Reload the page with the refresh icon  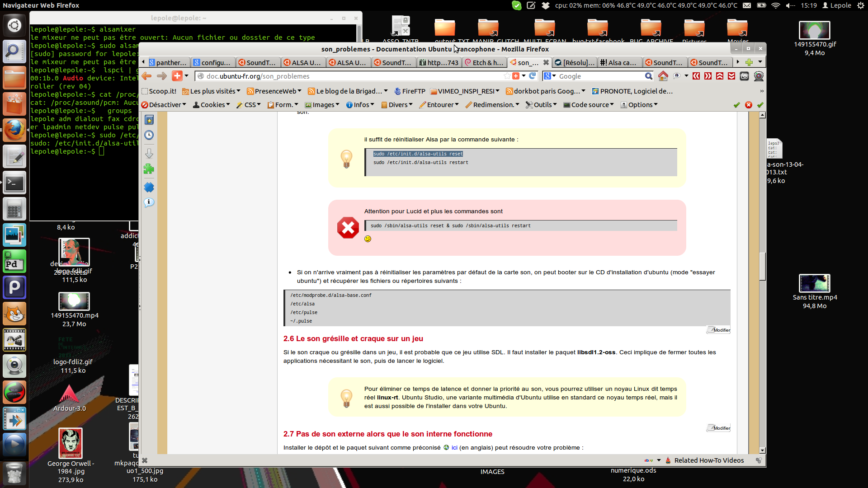(533, 76)
